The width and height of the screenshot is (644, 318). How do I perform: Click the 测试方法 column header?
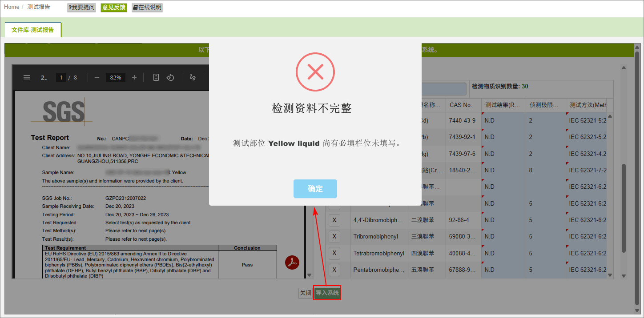pos(586,105)
